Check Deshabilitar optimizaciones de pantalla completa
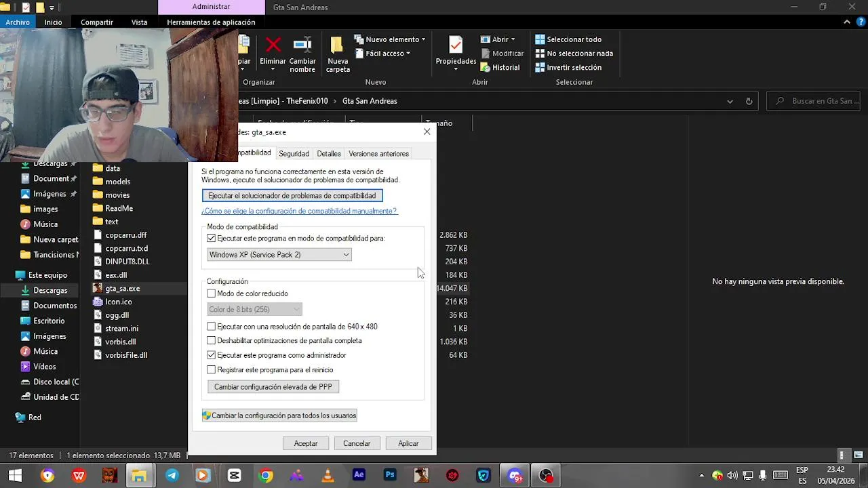The image size is (868, 488). [212, 341]
